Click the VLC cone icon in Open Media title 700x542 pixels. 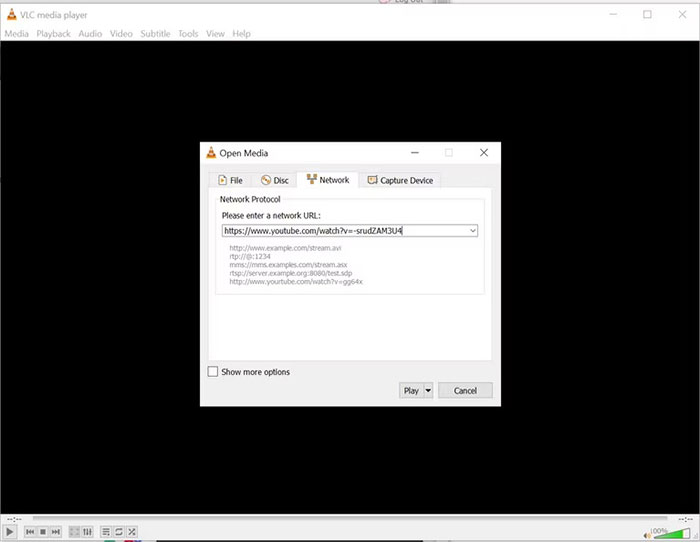(x=211, y=153)
